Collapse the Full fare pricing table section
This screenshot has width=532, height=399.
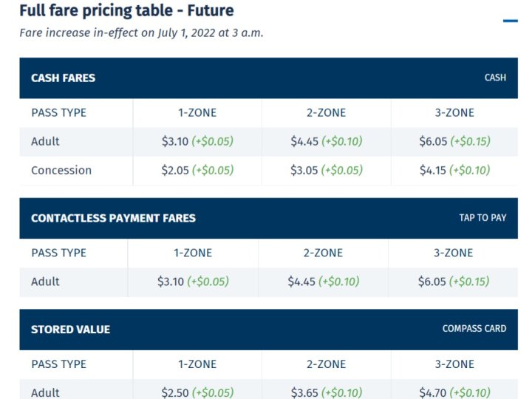tap(510, 21)
